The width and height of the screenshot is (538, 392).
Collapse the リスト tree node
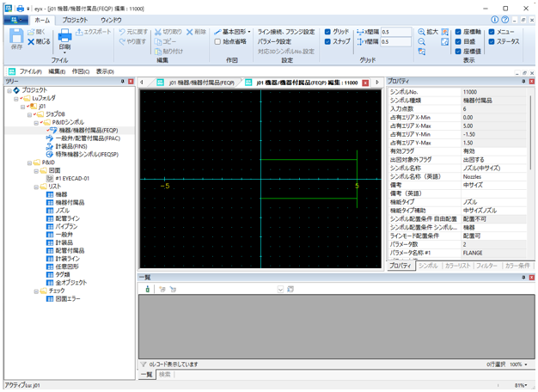click(36, 187)
